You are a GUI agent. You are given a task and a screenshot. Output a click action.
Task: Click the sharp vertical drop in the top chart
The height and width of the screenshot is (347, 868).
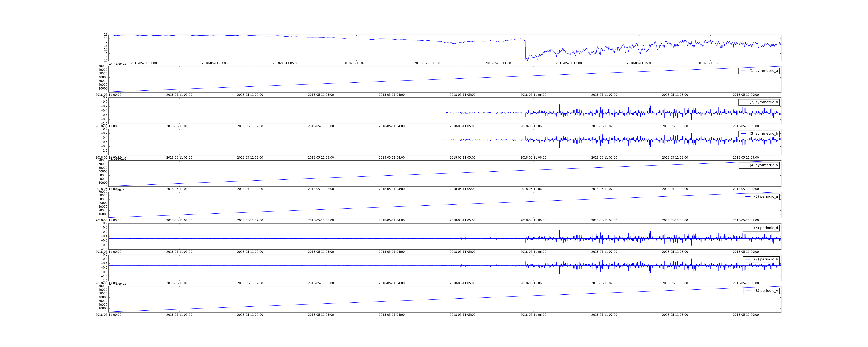(x=525, y=50)
